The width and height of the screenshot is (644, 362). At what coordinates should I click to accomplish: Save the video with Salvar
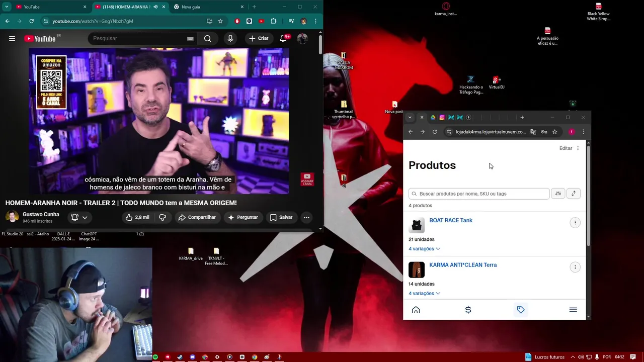click(x=281, y=217)
